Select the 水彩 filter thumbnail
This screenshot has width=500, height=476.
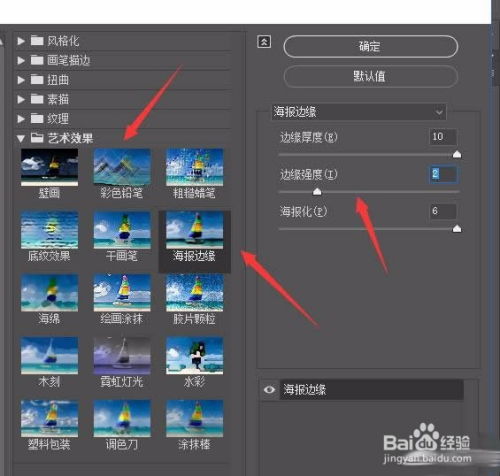click(195, 355)
